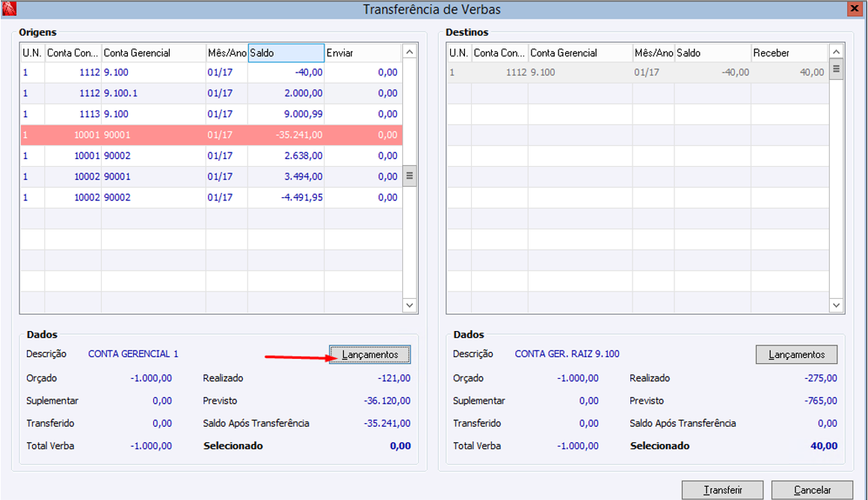Click the Origens Mês/Ano column header
The width and height of the screenshot is (868, 500).
coord(227,53)
